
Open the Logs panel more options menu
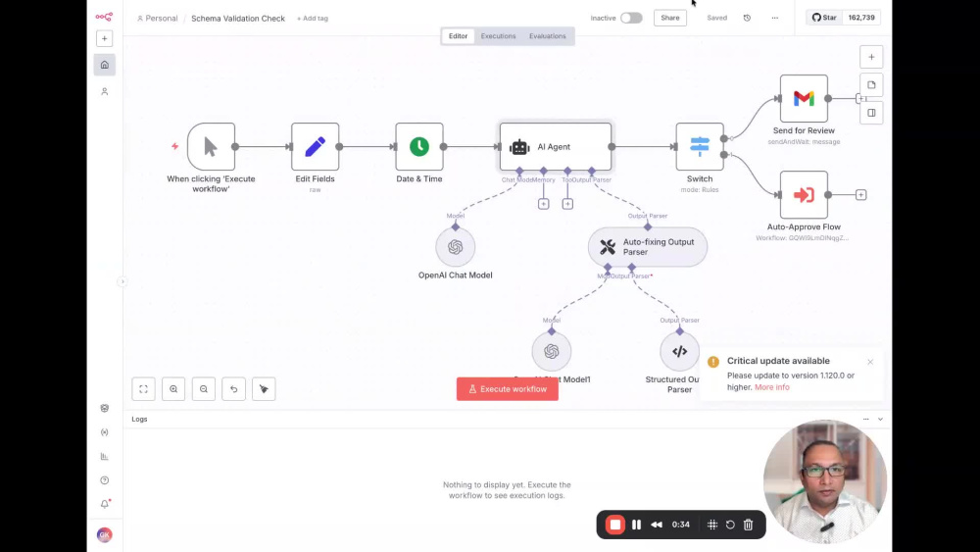tap(865, 420)
